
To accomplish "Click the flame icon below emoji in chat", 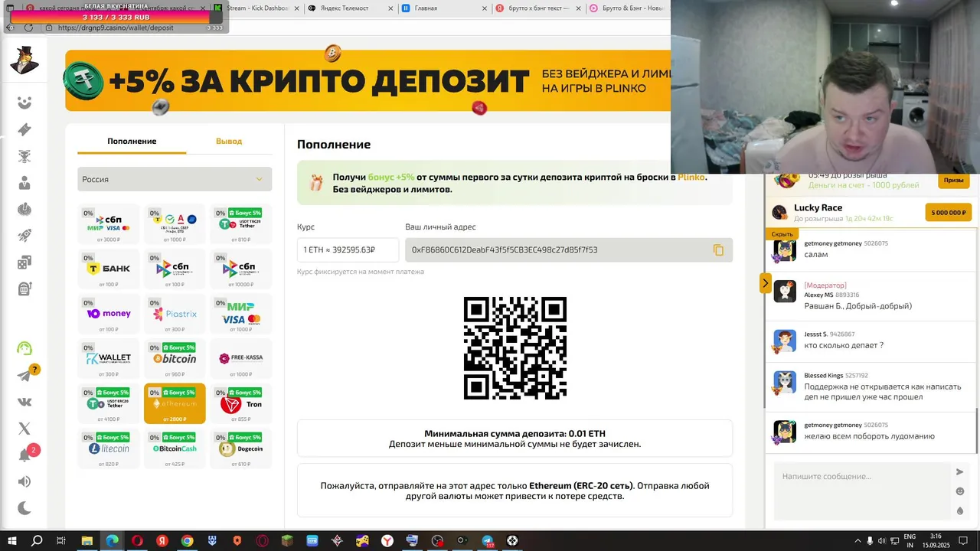I will 959,511.
